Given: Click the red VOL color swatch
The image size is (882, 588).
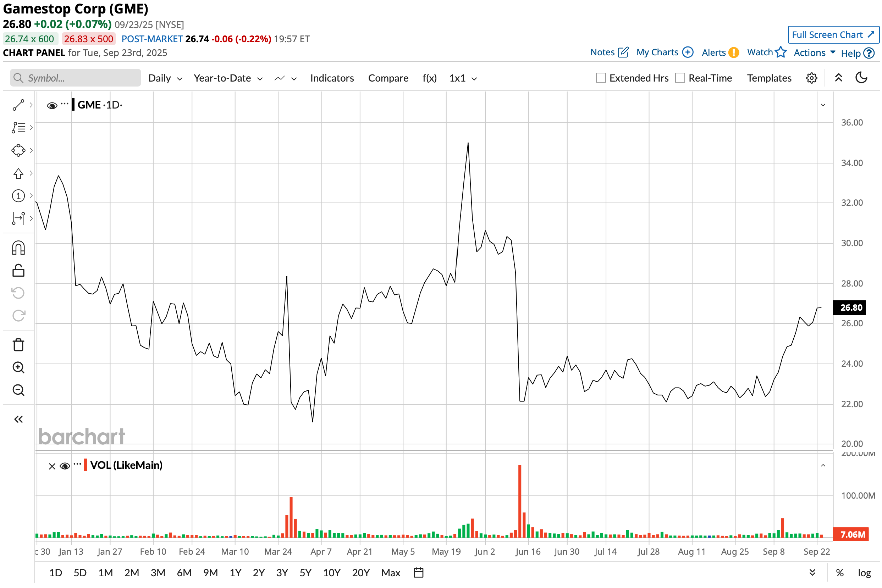Looking at the screenshot, I should pyautogui.click(x=86, y=465).
